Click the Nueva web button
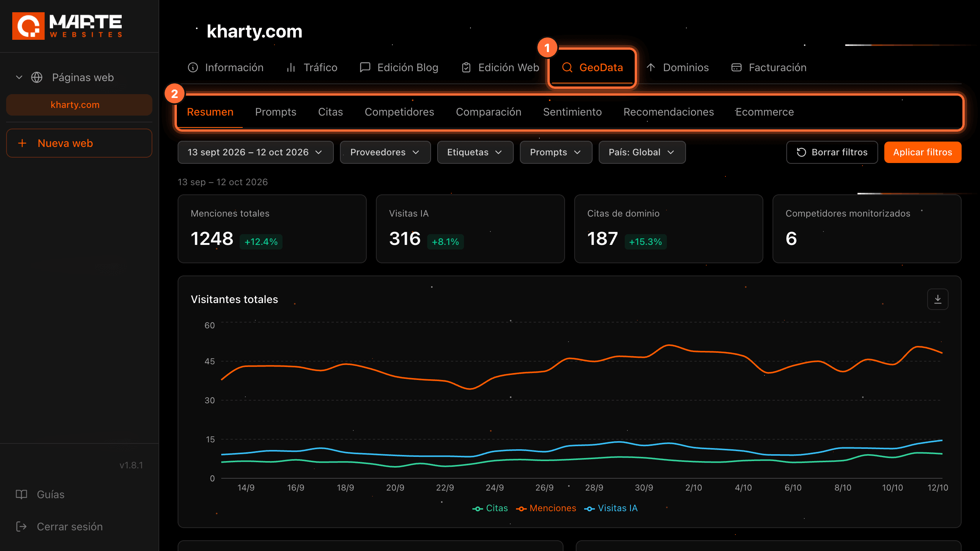The height and width of the screenshot is (551, 980). (x=79, y=143)
